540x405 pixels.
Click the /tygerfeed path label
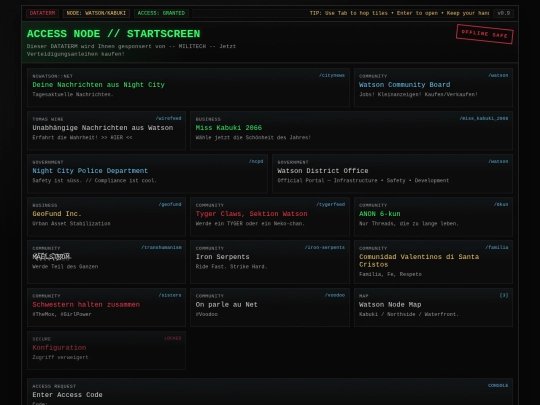331,204
